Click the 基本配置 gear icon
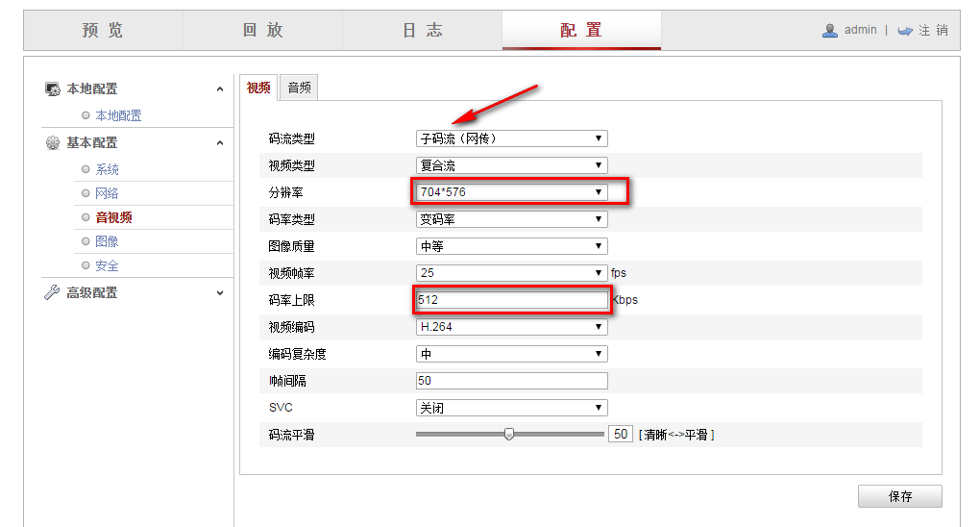 coord(53,143)
